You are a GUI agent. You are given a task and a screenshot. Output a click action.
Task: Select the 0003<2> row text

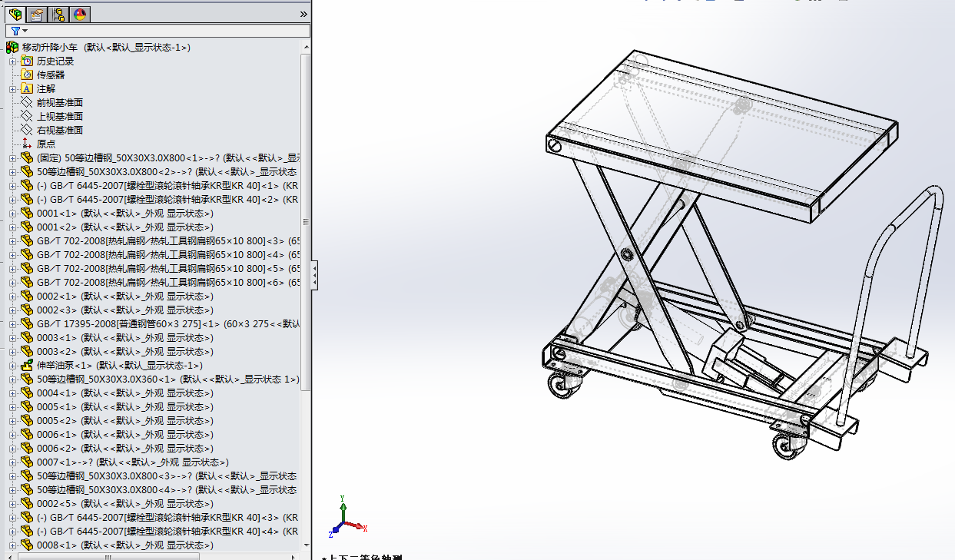pos(125,352)
